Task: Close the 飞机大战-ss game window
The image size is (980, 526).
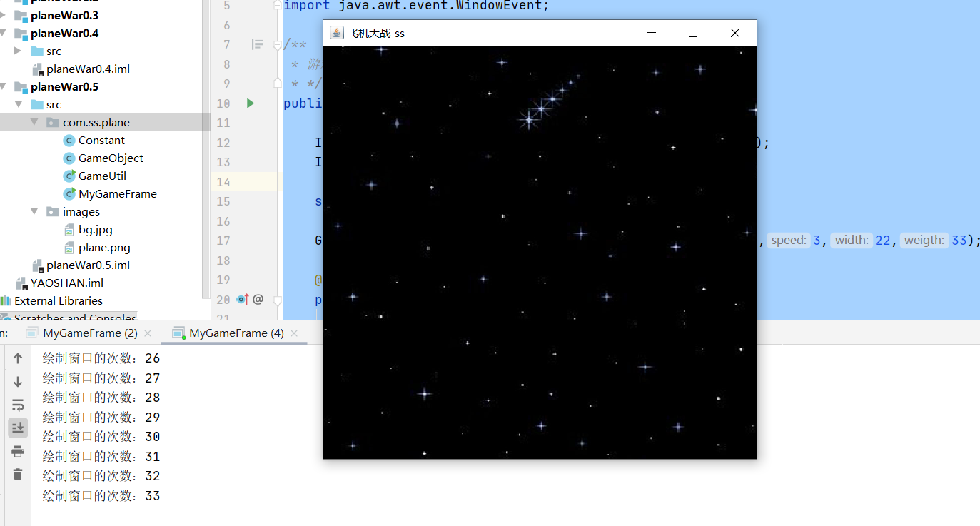Action: pyautogui.click(x=735, y=33)
